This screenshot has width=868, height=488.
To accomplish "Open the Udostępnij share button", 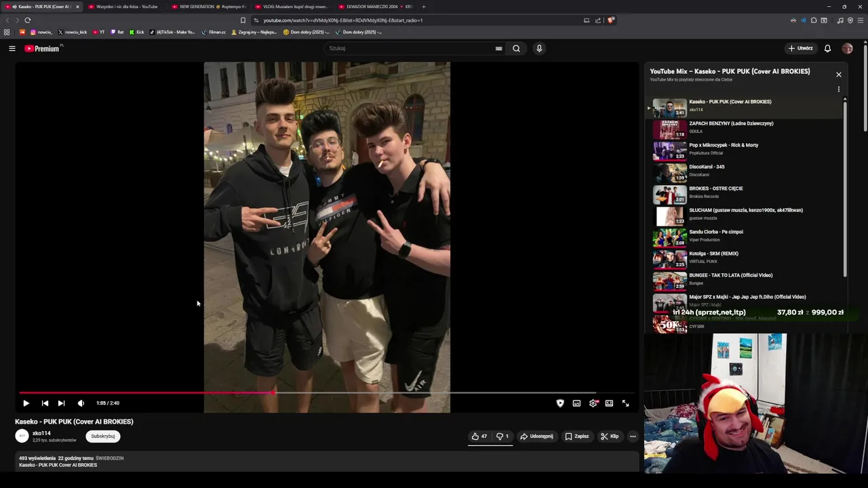I will click(x=536, y=436).
